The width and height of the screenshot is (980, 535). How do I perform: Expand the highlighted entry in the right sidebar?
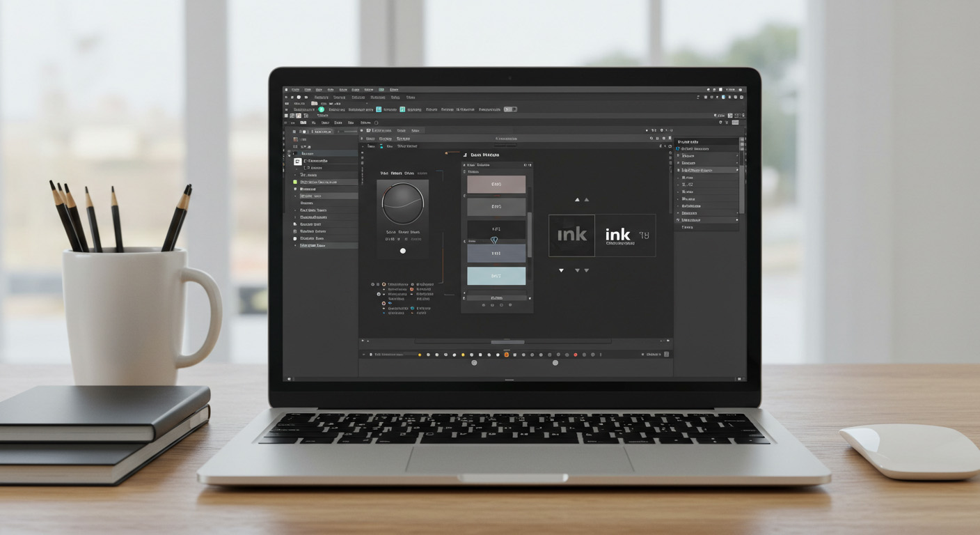737,170
